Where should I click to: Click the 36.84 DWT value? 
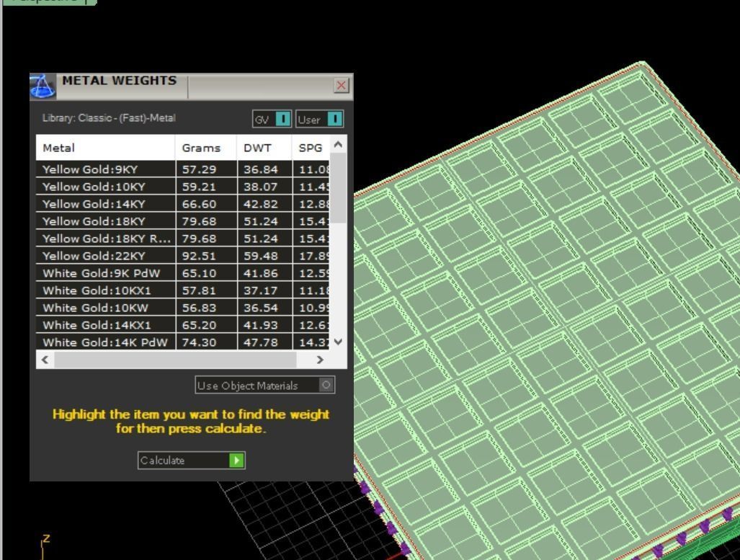tap(261, 169)
